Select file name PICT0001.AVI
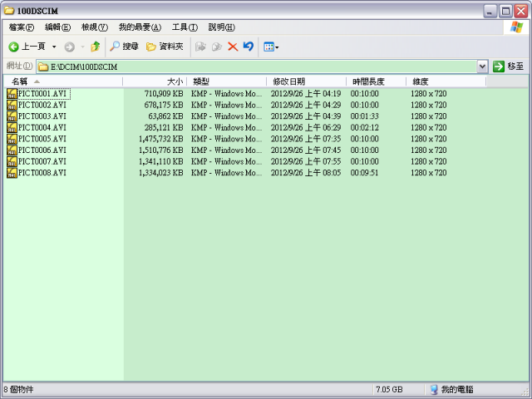Image resolution: width=532 pixels, height=399 pixels. (42, 94)
